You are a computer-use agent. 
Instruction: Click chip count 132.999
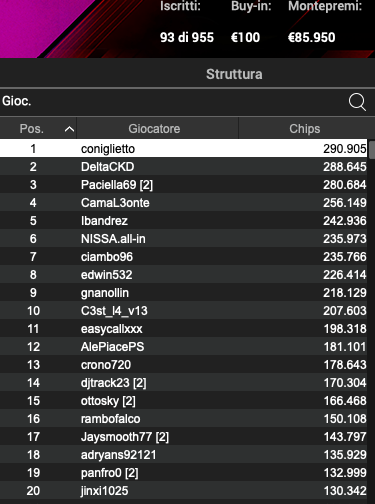[x=345, y=473]
